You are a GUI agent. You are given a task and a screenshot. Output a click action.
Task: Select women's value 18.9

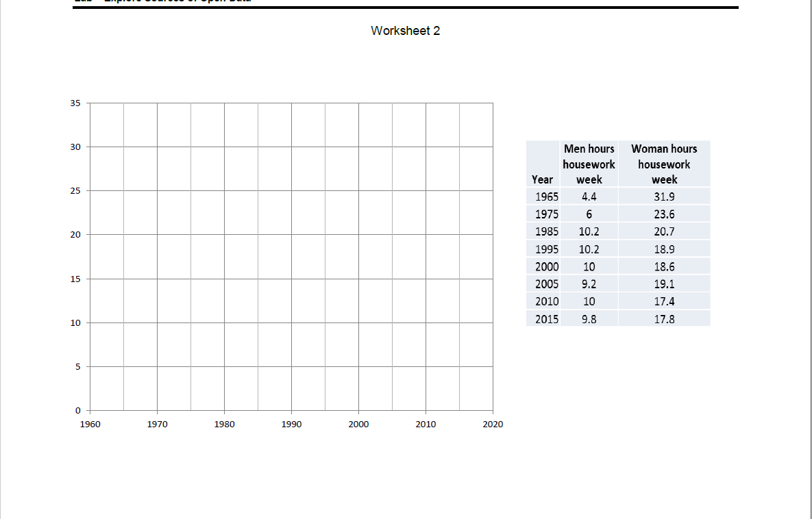click(x=664, y=249)
